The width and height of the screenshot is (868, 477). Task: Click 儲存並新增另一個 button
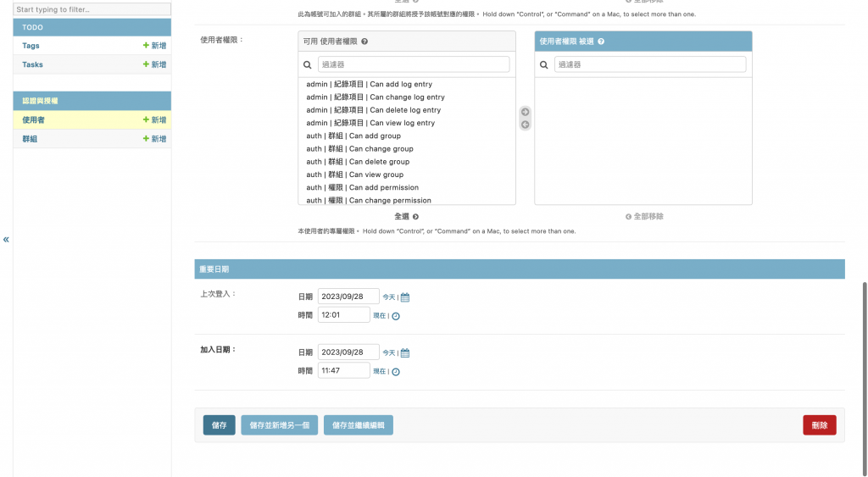[280, 425]
